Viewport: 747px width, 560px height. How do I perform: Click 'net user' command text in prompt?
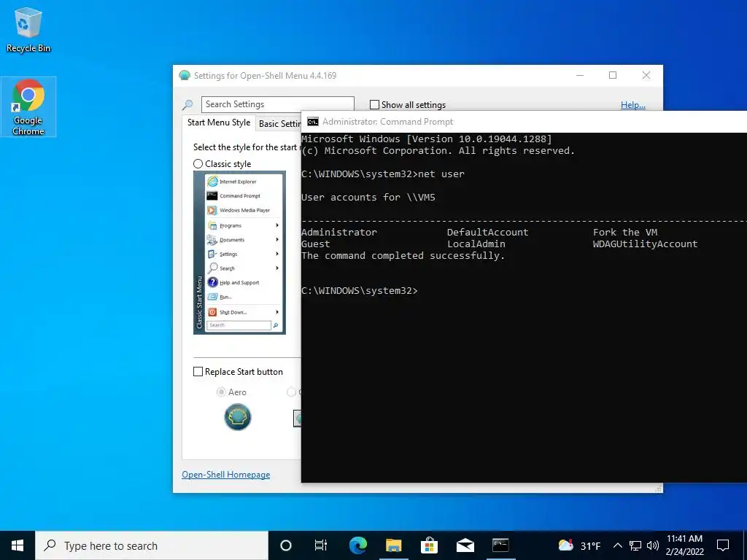441,174
